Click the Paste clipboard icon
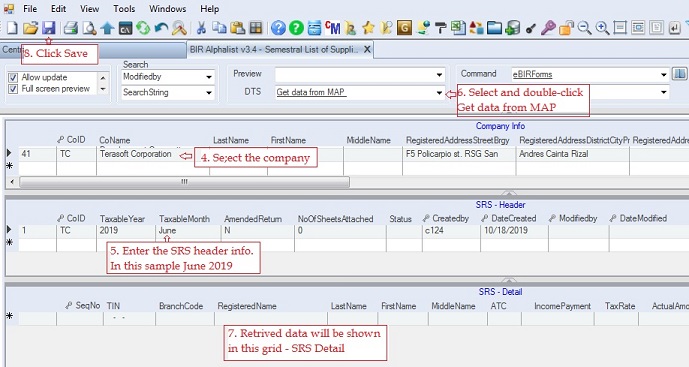The height and width of the screenshot is (367, 689). pos(237,29)
